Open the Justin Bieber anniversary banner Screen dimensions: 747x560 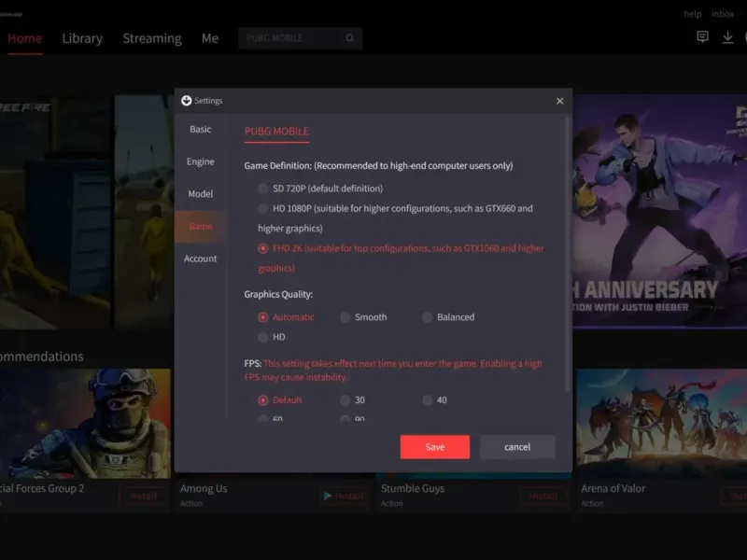coord(660,212)
